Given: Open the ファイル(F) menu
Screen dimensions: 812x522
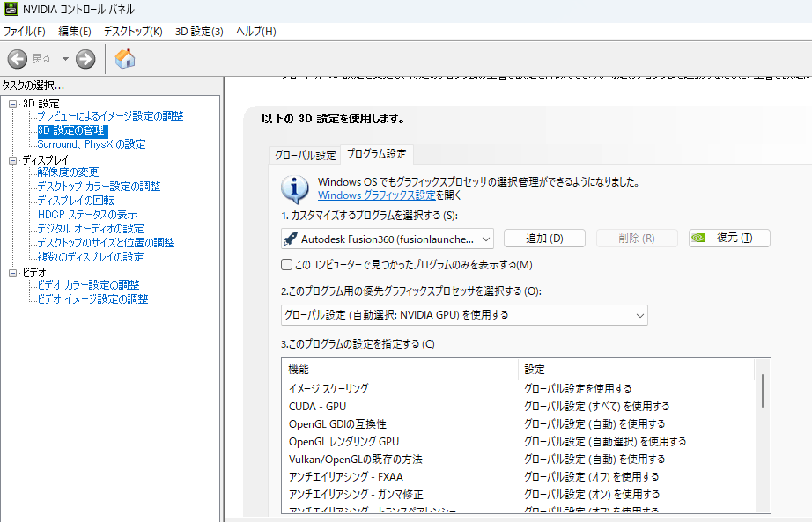Looking at the screenshot, I should [x=25, y=32].
